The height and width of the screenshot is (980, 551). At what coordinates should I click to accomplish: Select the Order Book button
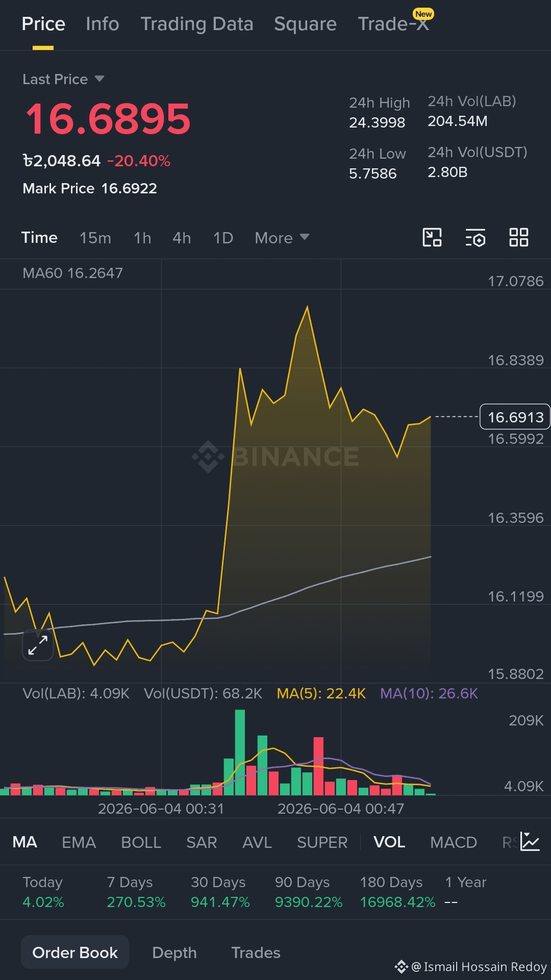click(x=75, y=952)
